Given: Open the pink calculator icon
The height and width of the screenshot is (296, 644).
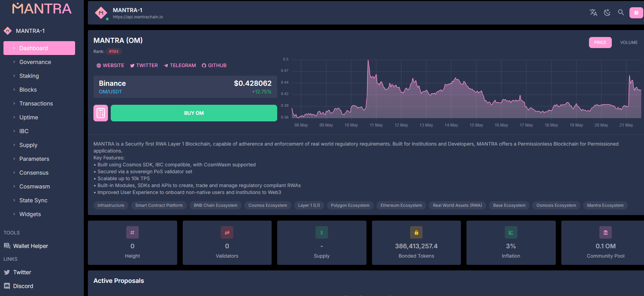Looking at the screenshot, I should coord(101,113).
